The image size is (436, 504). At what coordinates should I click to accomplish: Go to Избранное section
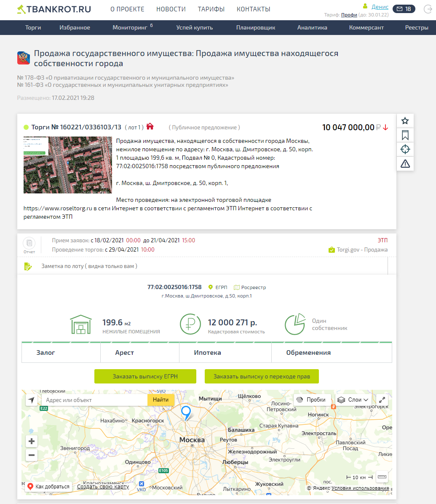click(75, 28)
